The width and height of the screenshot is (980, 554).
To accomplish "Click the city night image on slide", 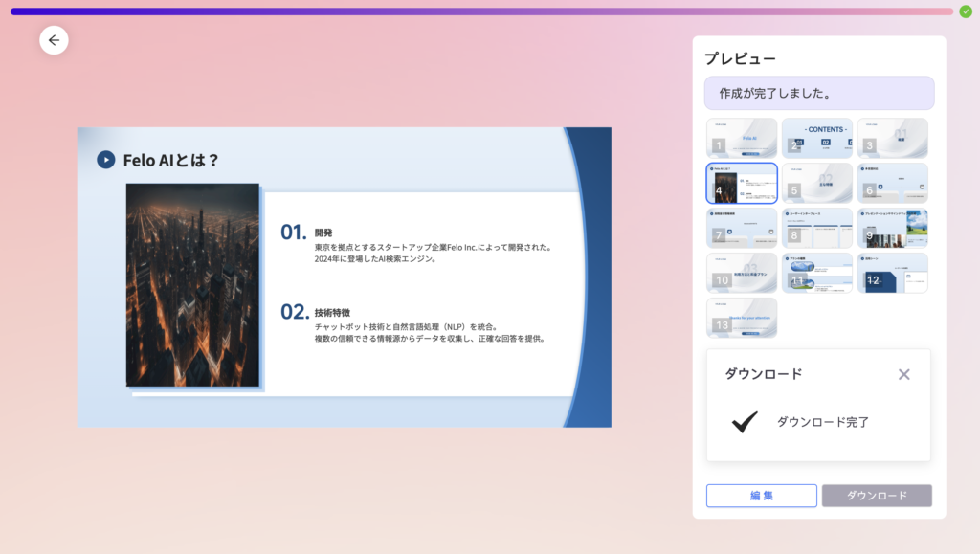I will (x=192, y=285).
